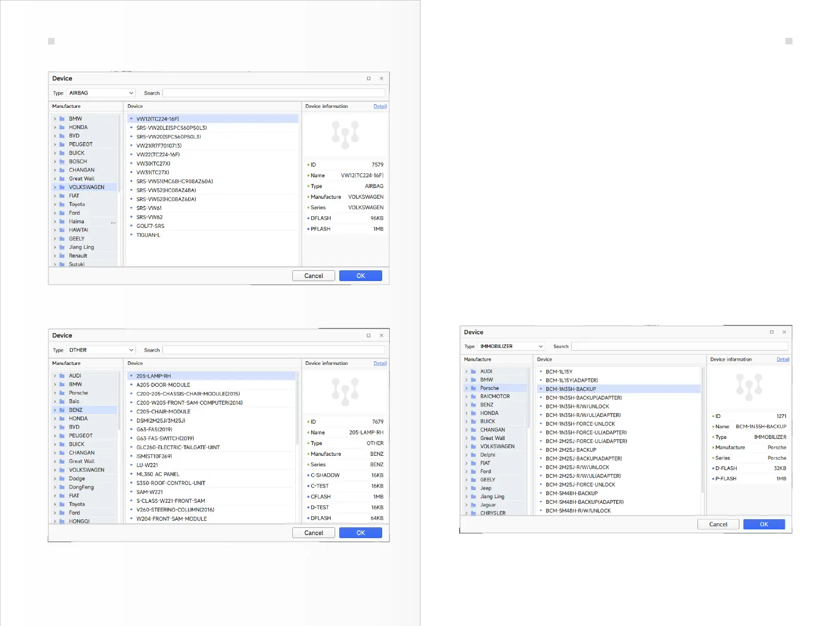This screenshot has height=626, width=840.
Task: Click Search field in OTHER Device window
Action: (x=274, y=350)
